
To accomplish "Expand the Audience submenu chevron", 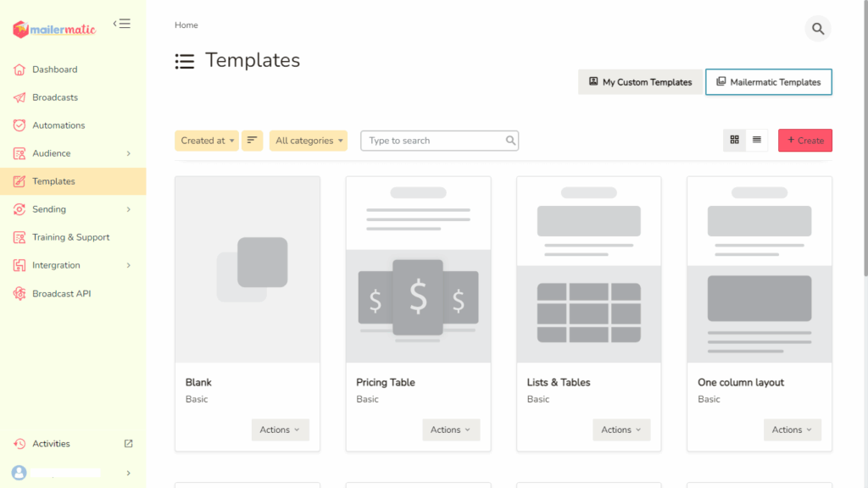I will [129, 154].
